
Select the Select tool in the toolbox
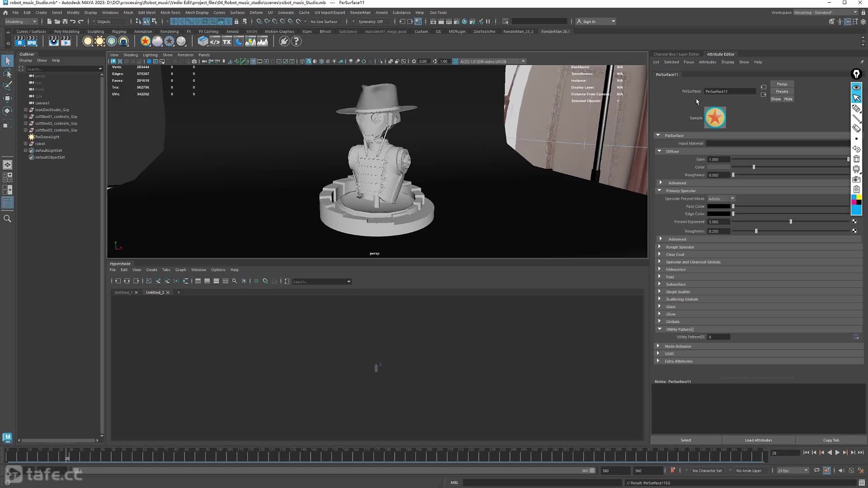tap(8, 61)
